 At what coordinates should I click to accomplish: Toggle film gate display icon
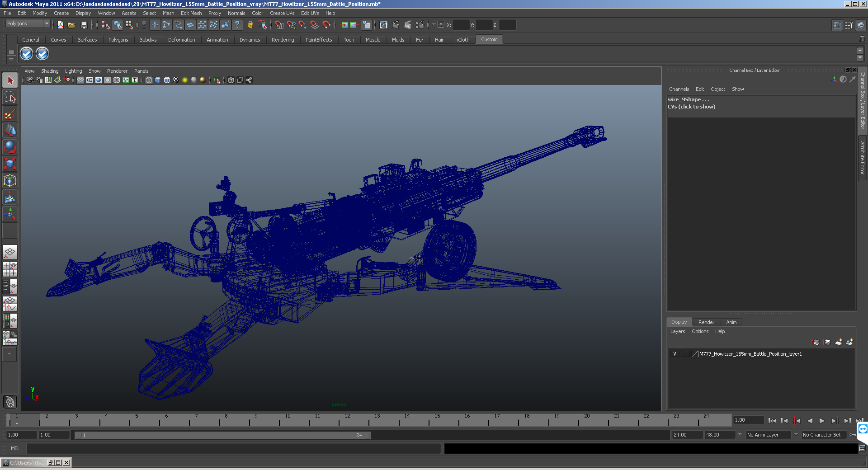pos(90,80)
